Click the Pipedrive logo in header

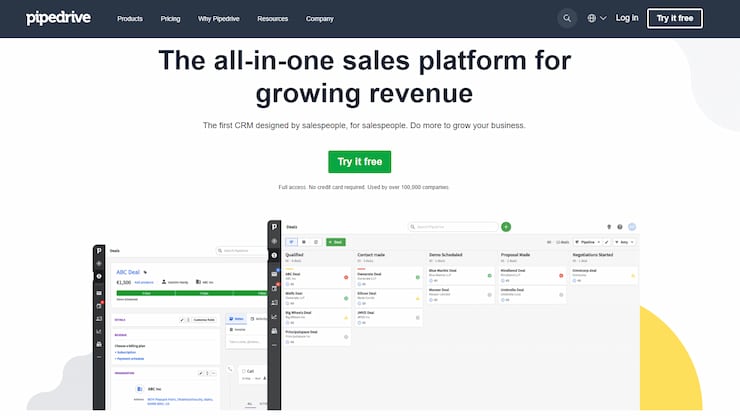pyautogui.click(x=58, y=18)
